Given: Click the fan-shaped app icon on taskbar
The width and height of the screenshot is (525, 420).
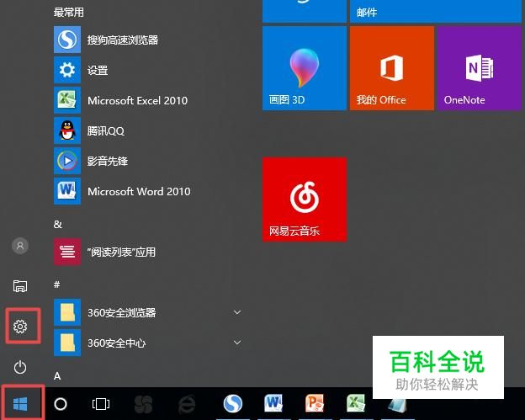Looking at the screenshot, I should tap(143, 404).
